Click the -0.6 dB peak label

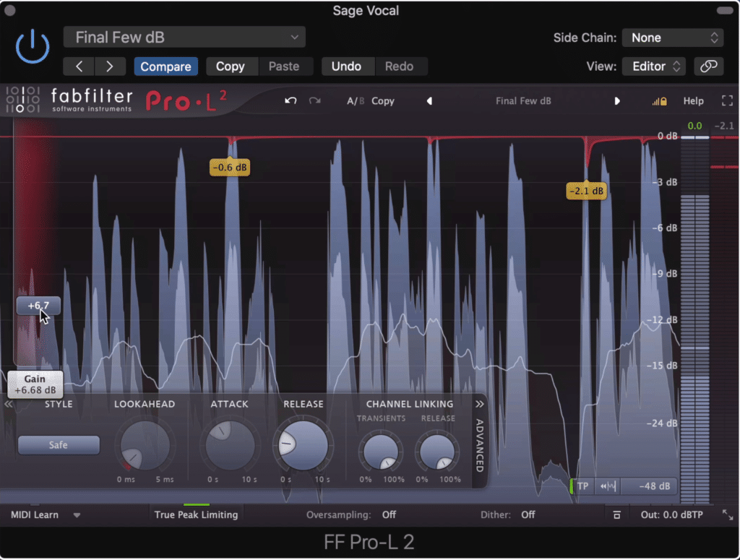point(230,167)
